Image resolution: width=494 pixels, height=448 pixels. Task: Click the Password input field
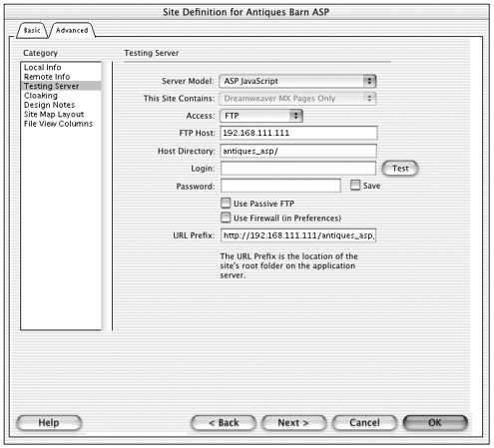point(280,186)
